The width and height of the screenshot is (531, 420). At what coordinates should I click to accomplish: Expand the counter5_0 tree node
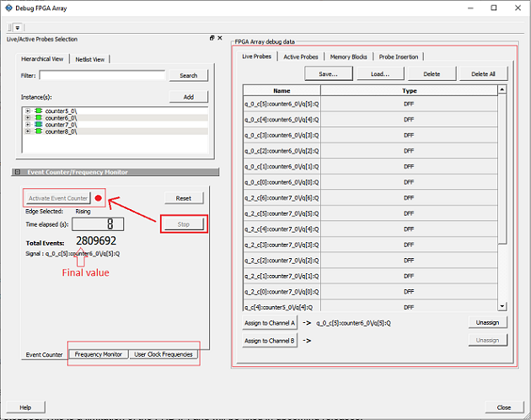[28, 110]
